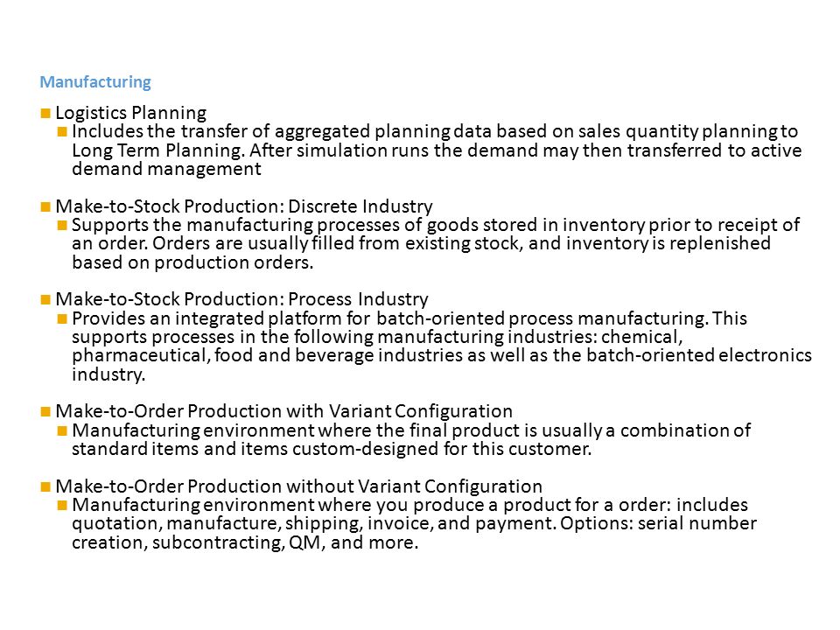Click the words 'Long Term Planning'

(157, 150)
